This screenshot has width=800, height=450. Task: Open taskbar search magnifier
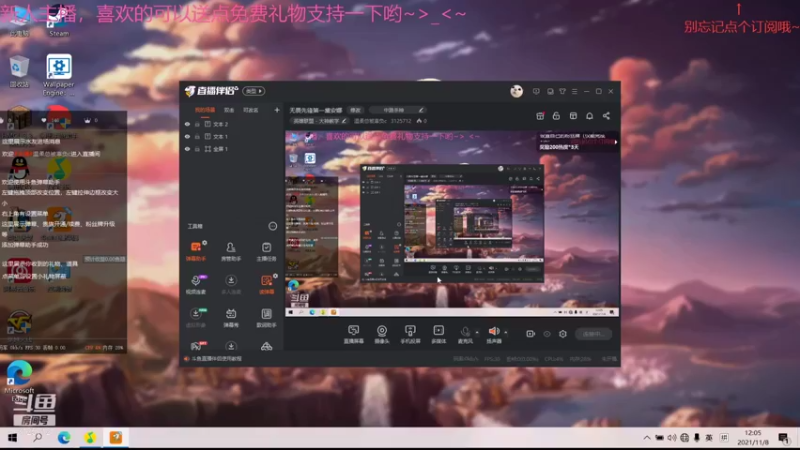(37, 438)
